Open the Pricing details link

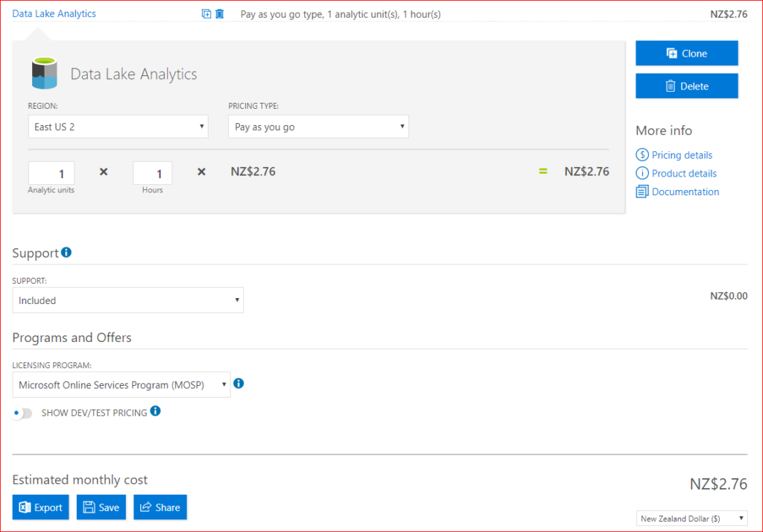click(682, 155)
